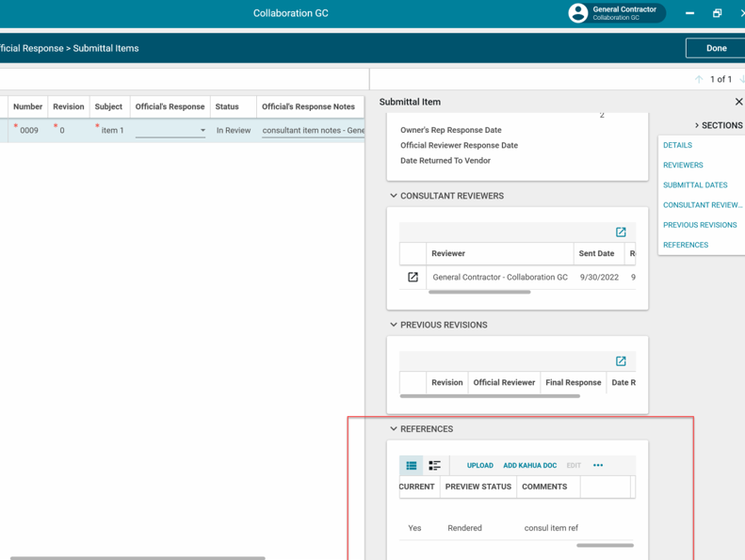Collapse the Previous Revisions section
745x560 pixels.
pyautogui.click(x=394, y=325)
